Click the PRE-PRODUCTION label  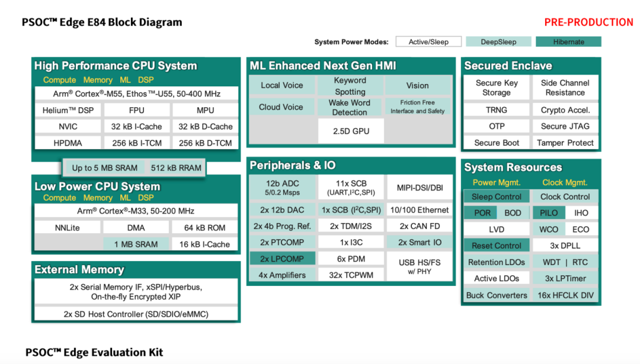tap(588, 22)
